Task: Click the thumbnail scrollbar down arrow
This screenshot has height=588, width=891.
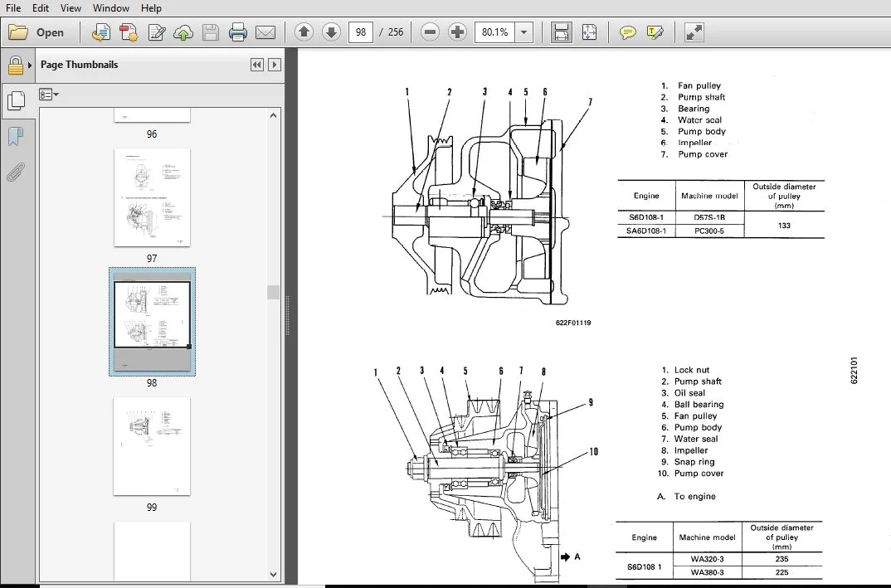Action: (x=273, y=575)
